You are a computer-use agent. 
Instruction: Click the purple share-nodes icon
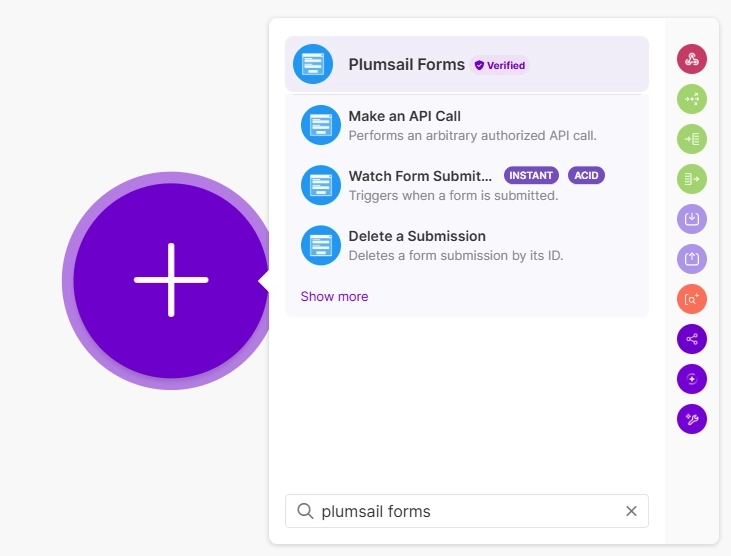coord(691,339)
